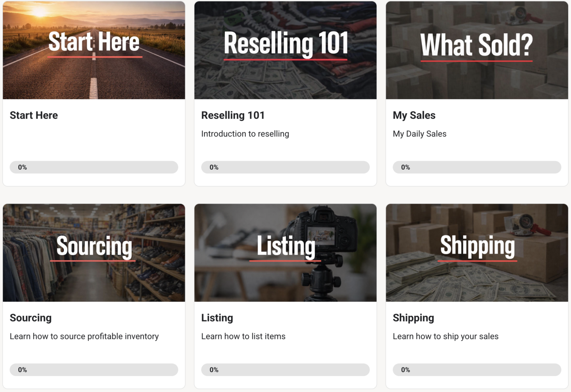571x392 pixels.
Task: Click "Learn how to source profitable inventory" text
Action: (84, 337)
